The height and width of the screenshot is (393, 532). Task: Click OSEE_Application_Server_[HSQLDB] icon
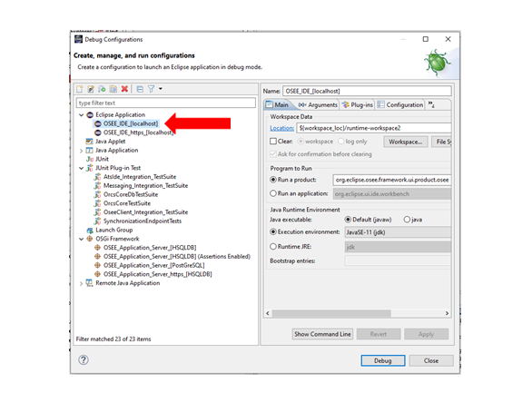[98, 248]
